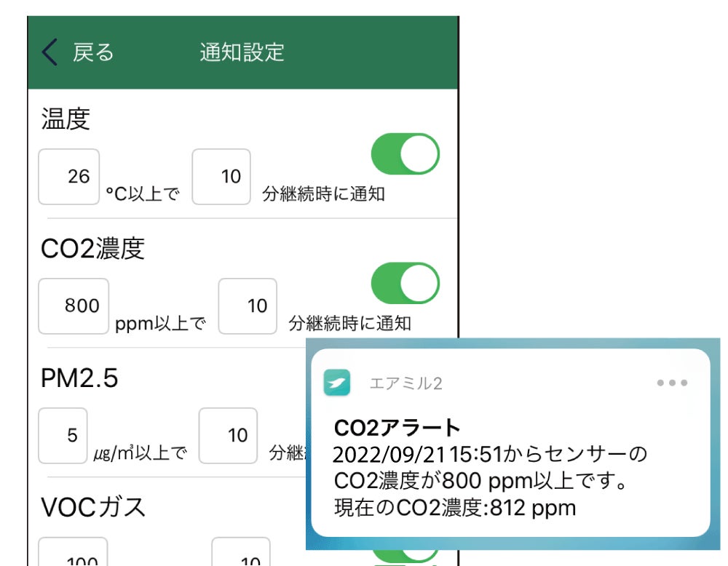Tap the エアミル2 app name in notification
728x566 pixels.
pos(405,383)
